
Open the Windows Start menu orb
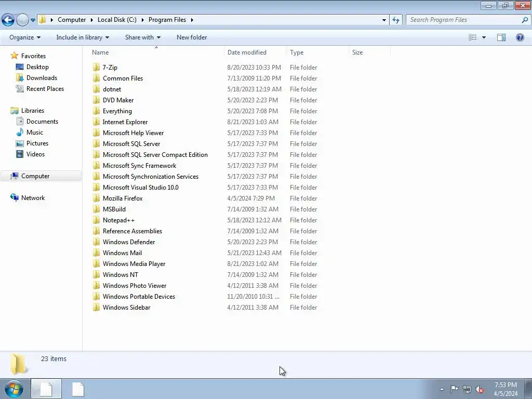14,389
